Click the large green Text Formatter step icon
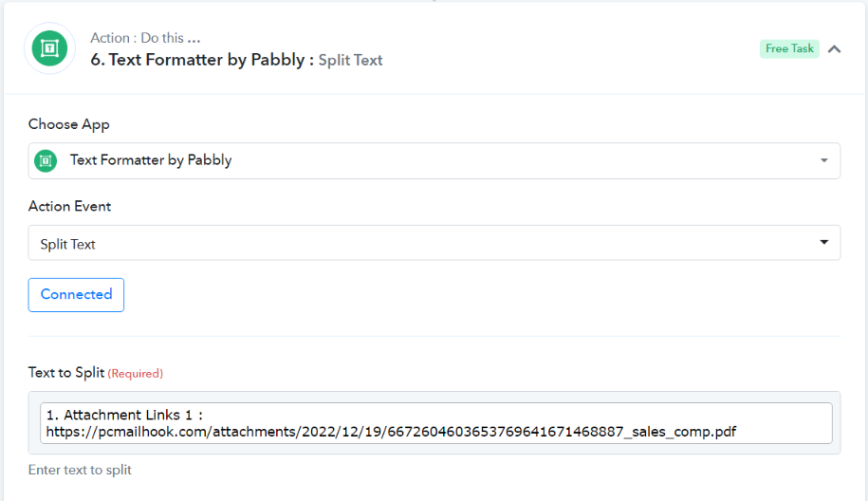Screen dimensions: 868x501 pyautogui.click(x=49, y=48)
